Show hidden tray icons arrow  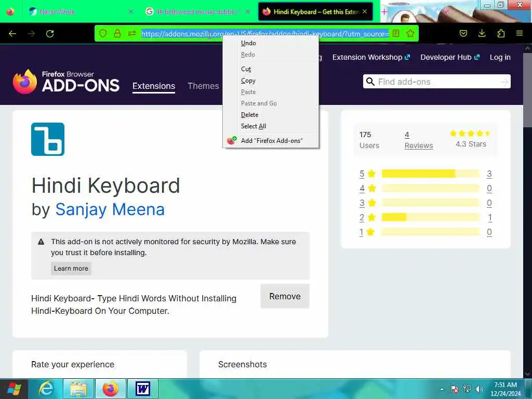[x=442, y=390]
